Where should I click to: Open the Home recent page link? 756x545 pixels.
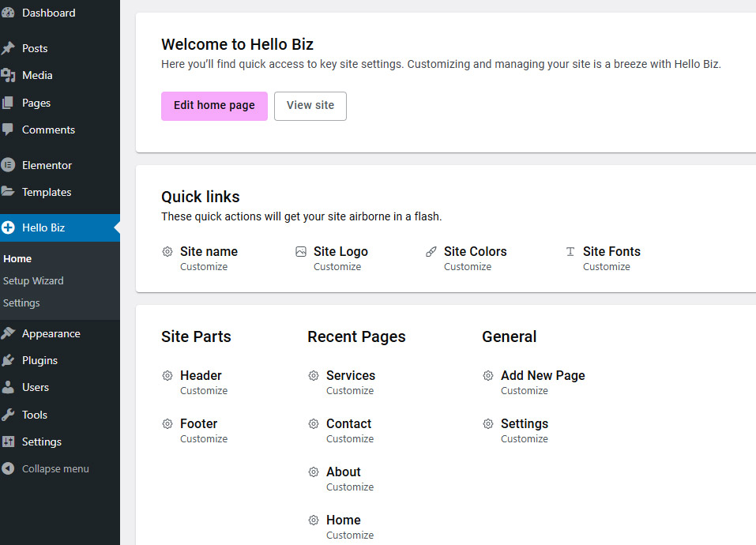point(344,520)
